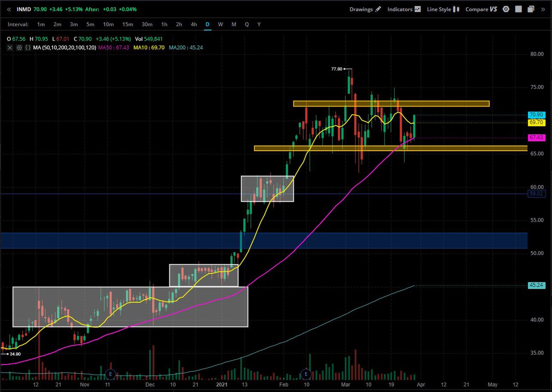Select the 30m interval

tap(147, 24)
